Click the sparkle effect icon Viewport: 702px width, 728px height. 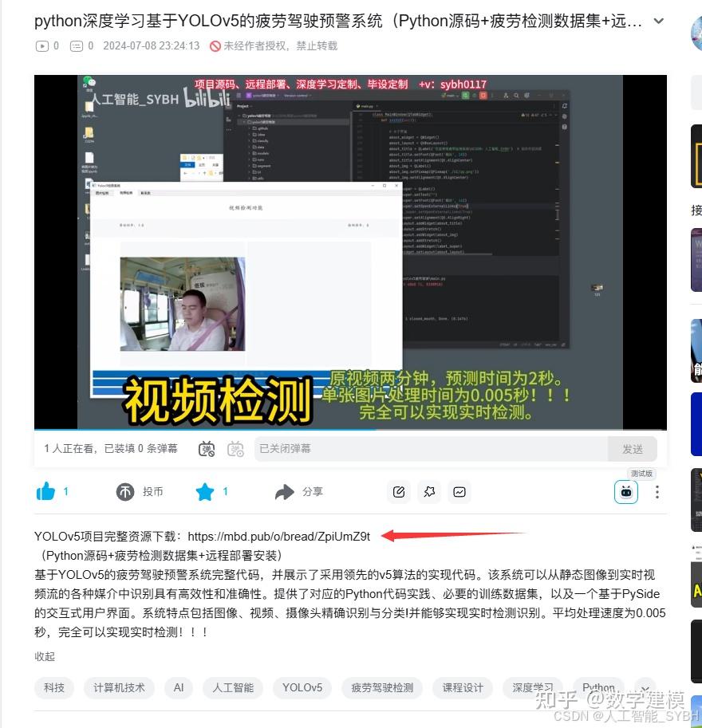point(429,492)
